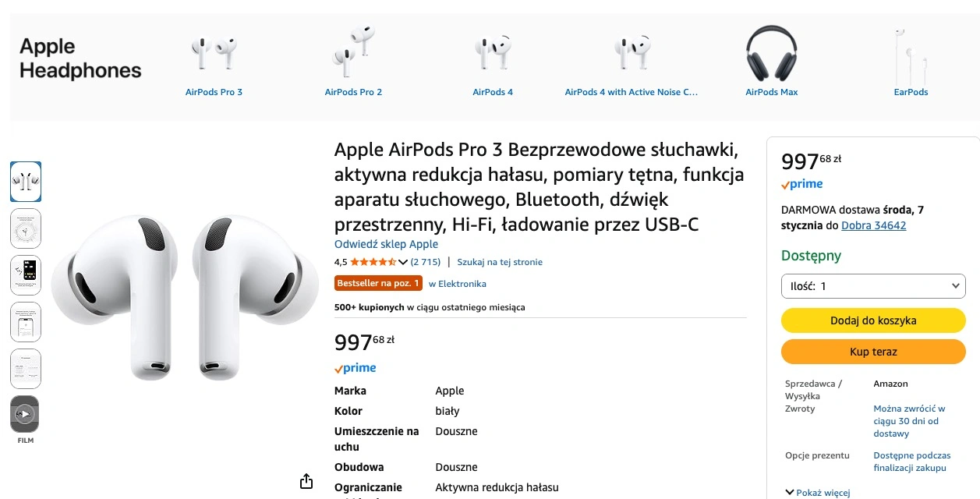This screenshot has height=499, width=980.
Task: Expand star rating breakdown chevron
Action: click(403, 262)
